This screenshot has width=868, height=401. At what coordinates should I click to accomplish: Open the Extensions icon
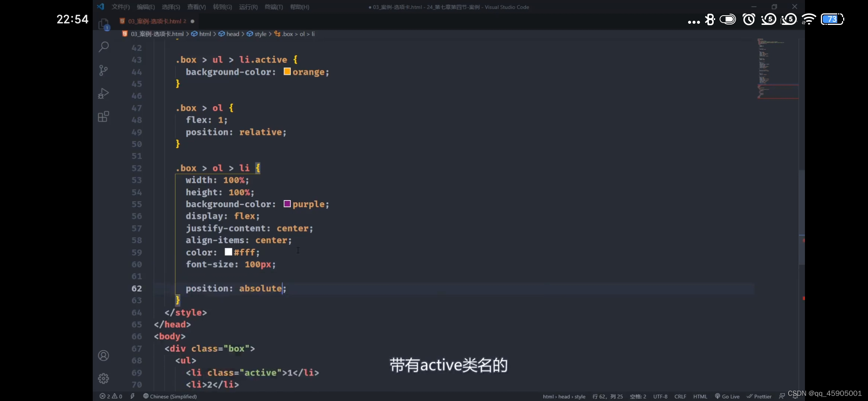103,117
